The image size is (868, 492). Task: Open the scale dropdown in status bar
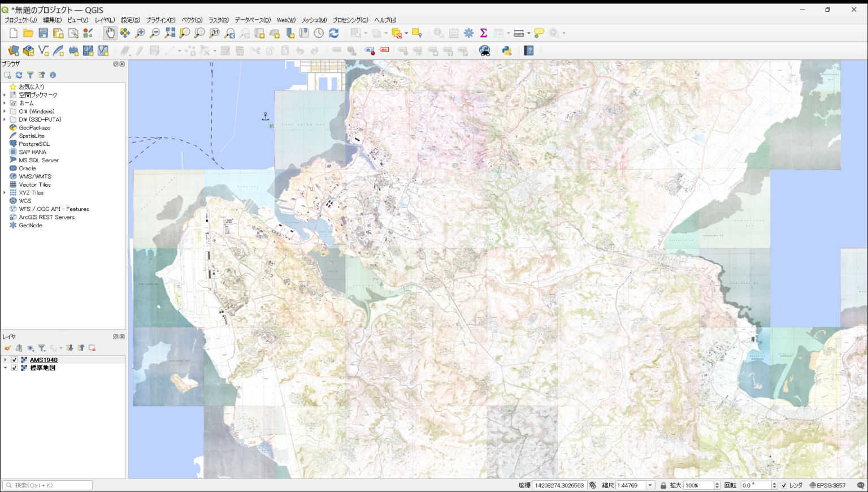(x=650, y=485)
